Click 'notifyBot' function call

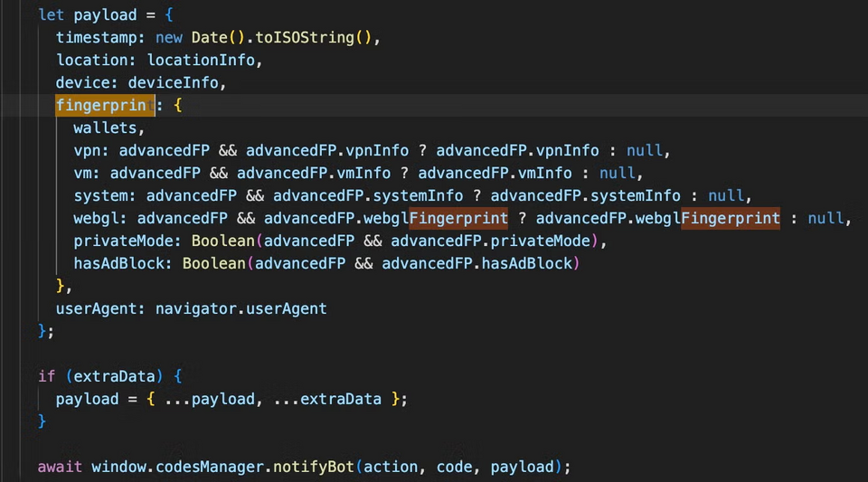pyautogui.click(x=314, y=467)
